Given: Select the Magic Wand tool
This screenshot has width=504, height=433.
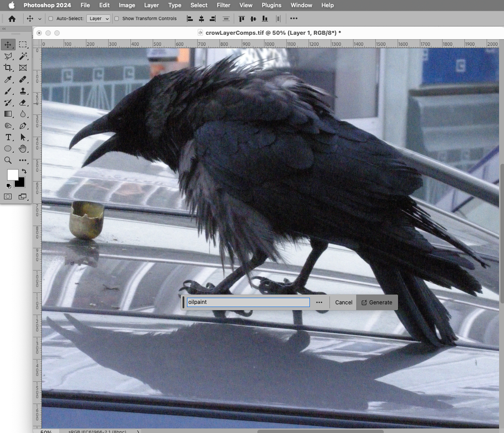Looking at the screenshot, I should [x=23, y=56].
